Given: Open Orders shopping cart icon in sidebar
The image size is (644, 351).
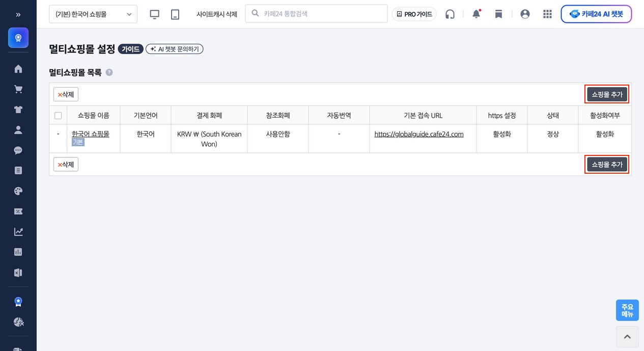Looking at the screenshot, I should coord(18,89).
